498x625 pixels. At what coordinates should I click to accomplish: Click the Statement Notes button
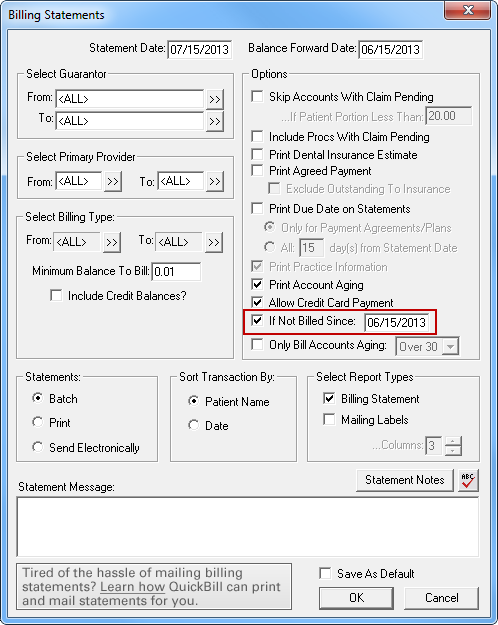(405, 480)
